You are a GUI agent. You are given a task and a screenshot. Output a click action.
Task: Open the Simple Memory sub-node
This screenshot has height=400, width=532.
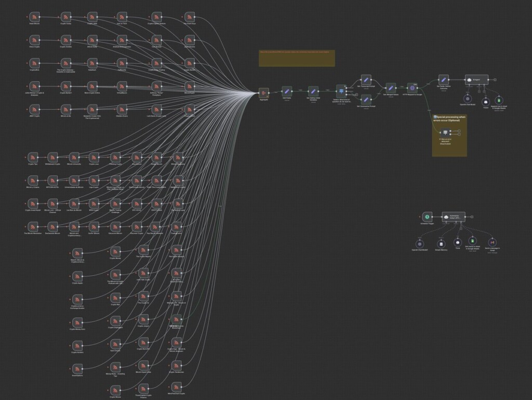pyautogui.click(x=441, y=244)
